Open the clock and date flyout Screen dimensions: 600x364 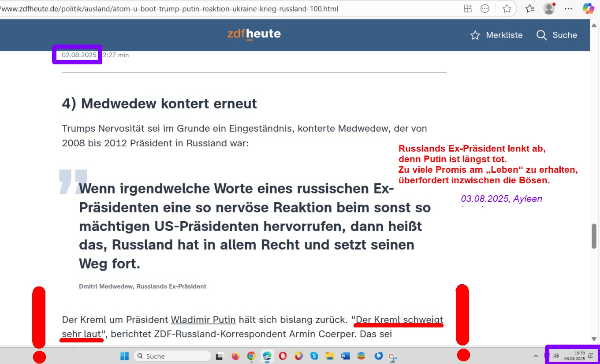tap(574, 356)
